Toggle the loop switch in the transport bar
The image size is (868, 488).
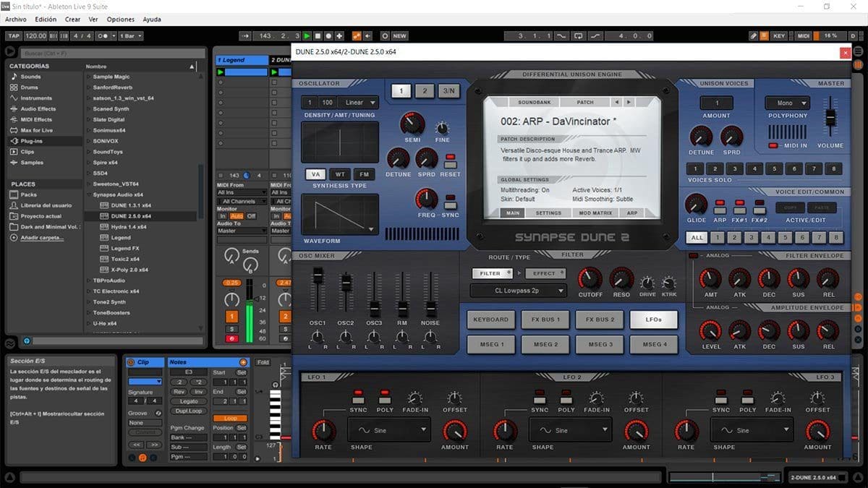tap(578, 35)
